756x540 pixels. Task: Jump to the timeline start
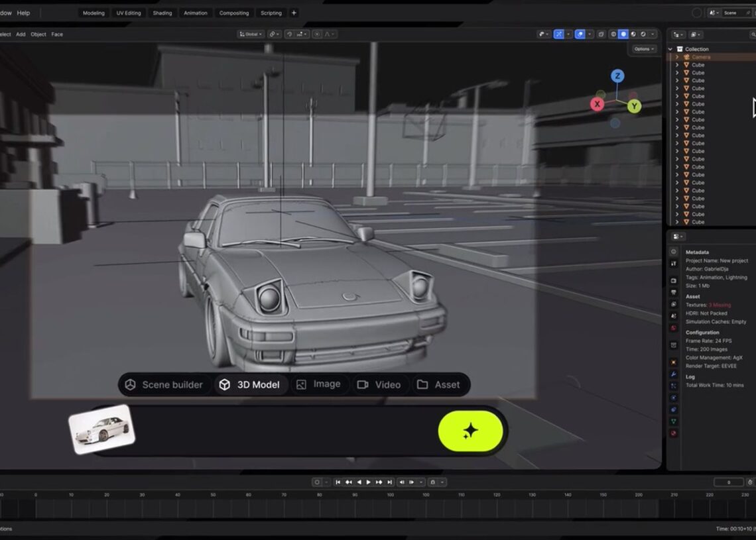[x=338, y=482]
